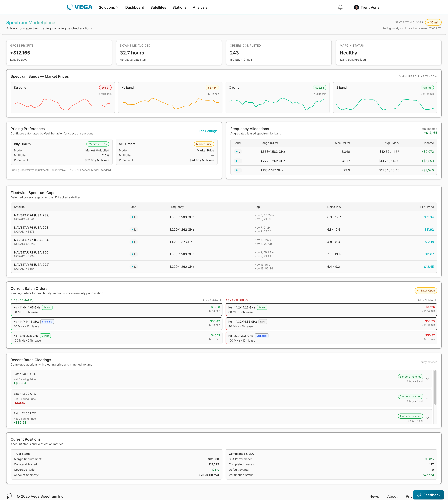
Task: Click the Batch Open status indicator
Action: click(426, 290)
